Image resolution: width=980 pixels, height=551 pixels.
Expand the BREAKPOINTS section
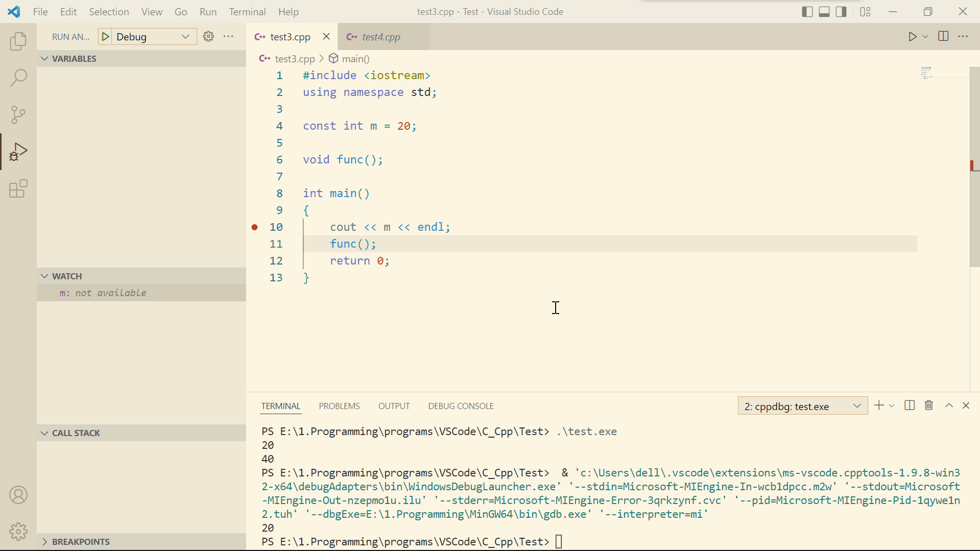[81, 541]
